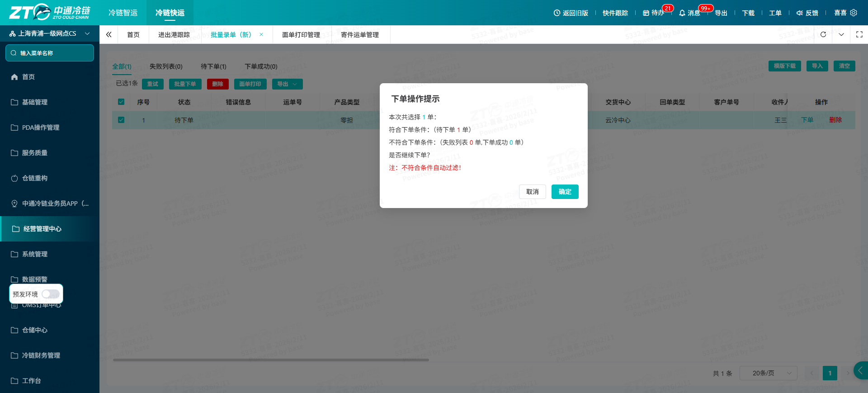Click the 返回旧版 clock icon
This screenshot has width=868, height=393.
(x=557, y=13)
